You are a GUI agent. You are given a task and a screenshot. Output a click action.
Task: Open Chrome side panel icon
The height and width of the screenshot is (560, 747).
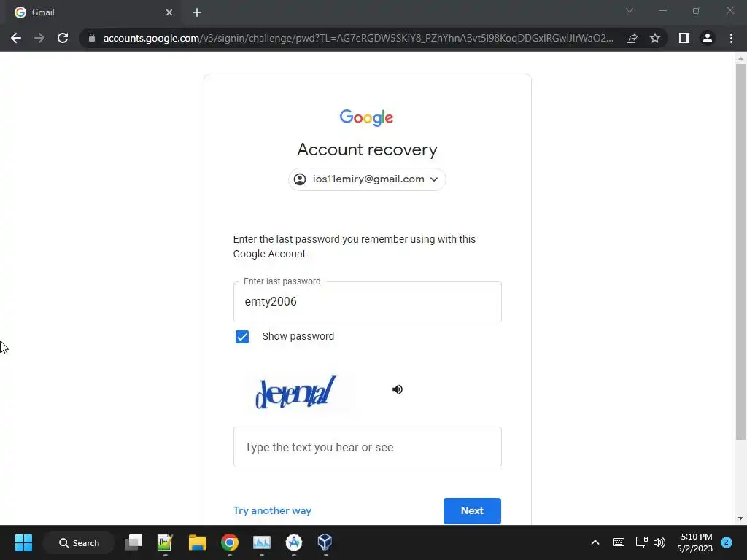pos(684,38)
